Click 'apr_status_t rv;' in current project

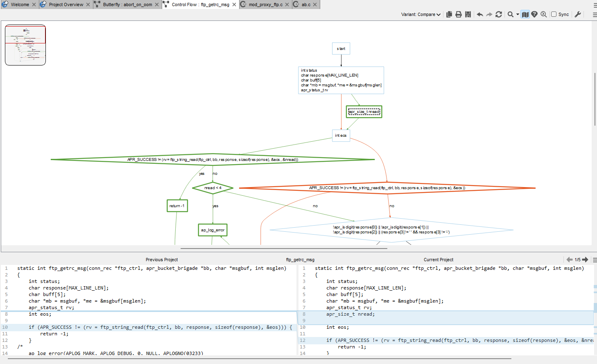pyautogui.click(x=349, y=307)
